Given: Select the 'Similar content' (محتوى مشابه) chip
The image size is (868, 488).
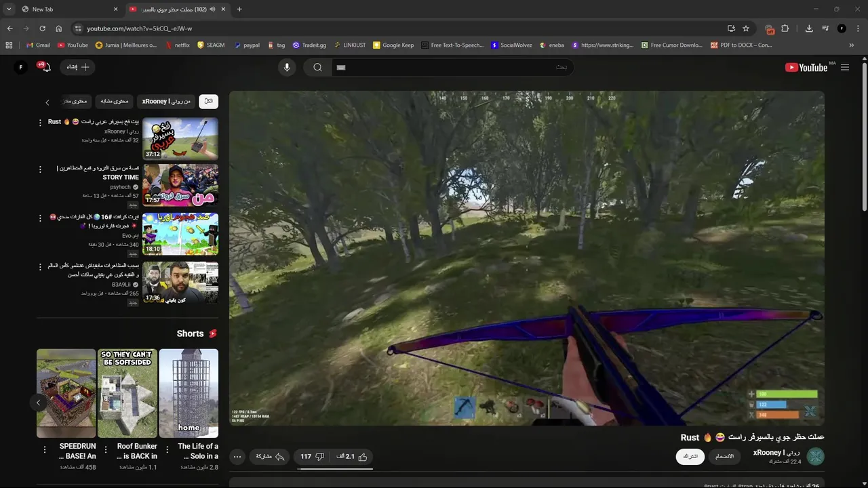Looking at the screenshot, I should 114,101.
